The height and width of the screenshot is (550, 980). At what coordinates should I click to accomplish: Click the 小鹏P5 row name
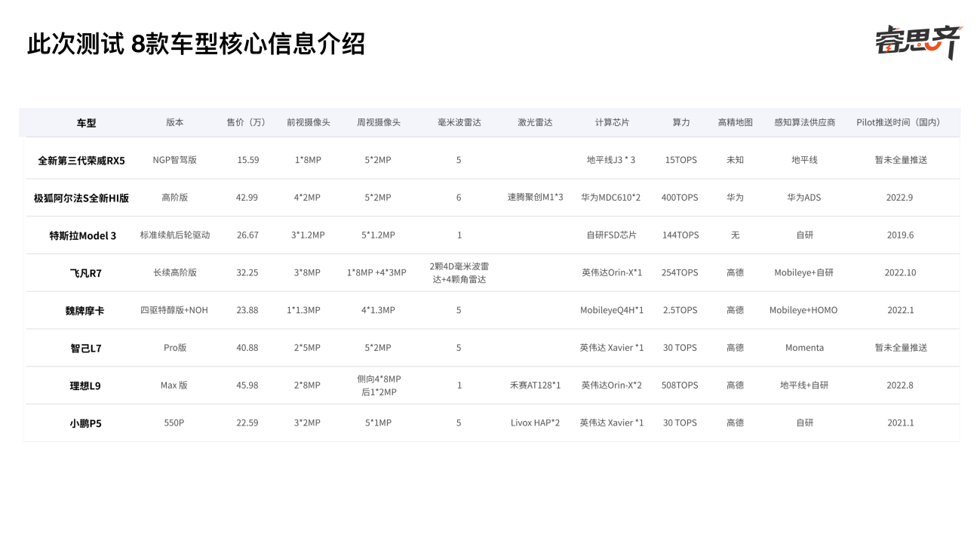click(85, 424)
